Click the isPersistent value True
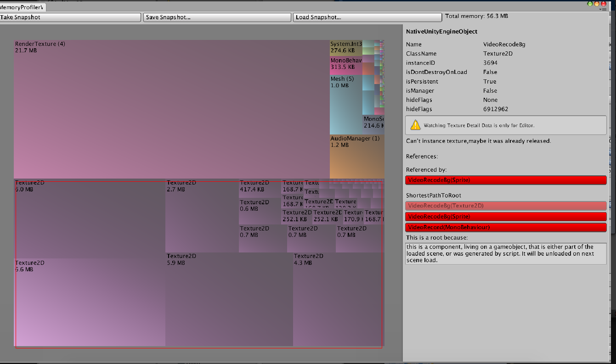The image size is (616, 364). (490, 81)
